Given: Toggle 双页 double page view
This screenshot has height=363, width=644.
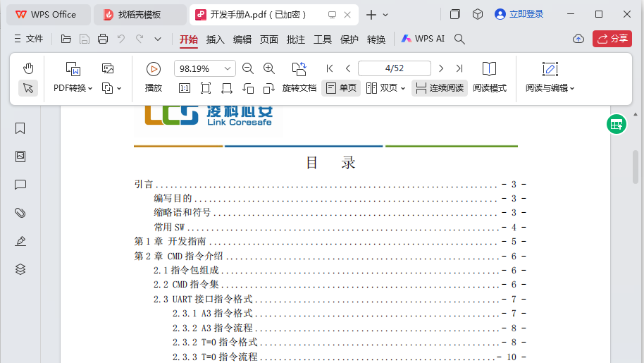Looking at the screenshot, I should 382,88.
